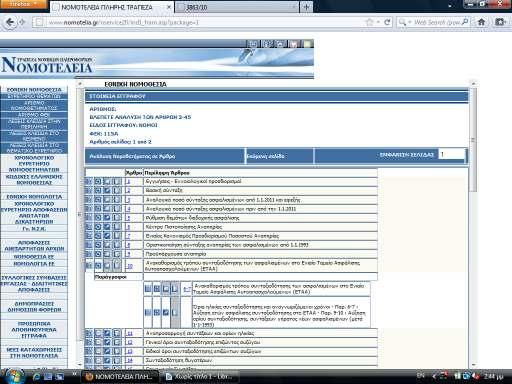Viewport: 512px width, 384px height.
Task: Click the second action icon in article 6 row
Action: click(98, 227)
